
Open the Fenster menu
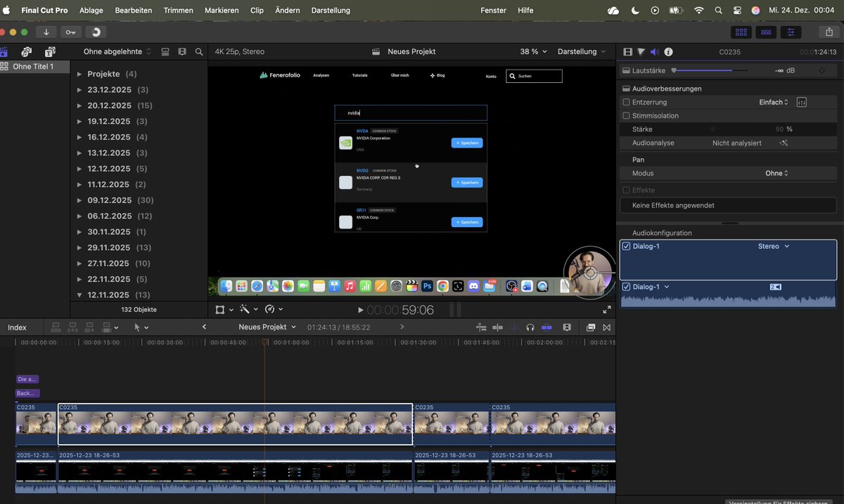(x=493, y=11)
